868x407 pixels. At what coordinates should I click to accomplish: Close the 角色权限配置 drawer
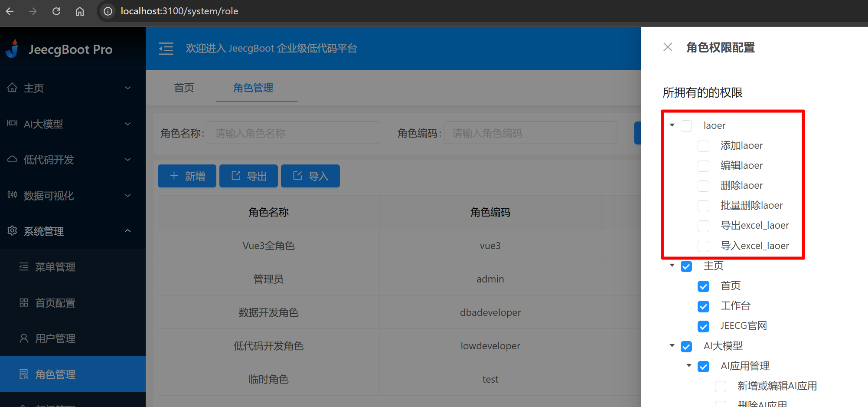[667, 47]
